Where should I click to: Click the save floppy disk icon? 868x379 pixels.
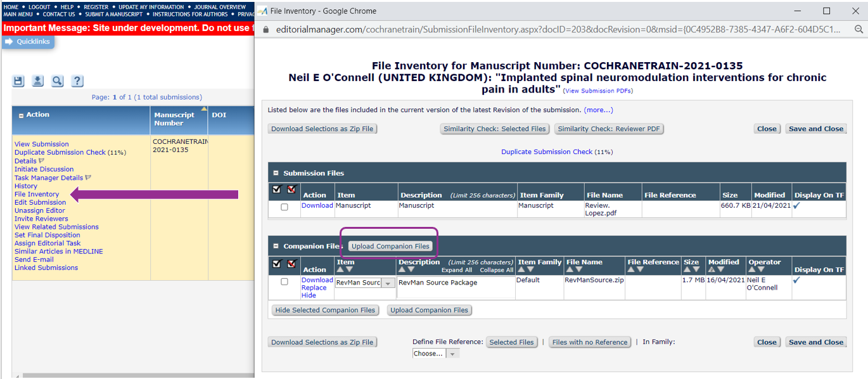pos(18,81)
